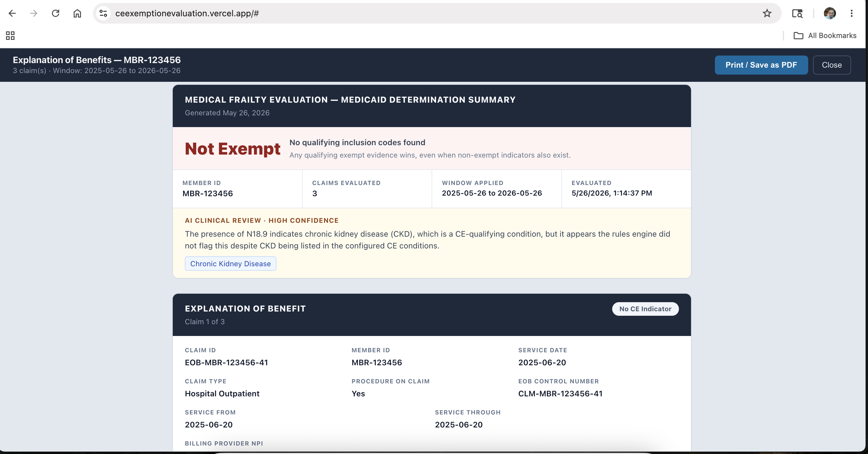This screenshot has height=454, width=868.
Task: Click the AI Clinical Review High Confidence heading
Action: (x=262, y=221)
